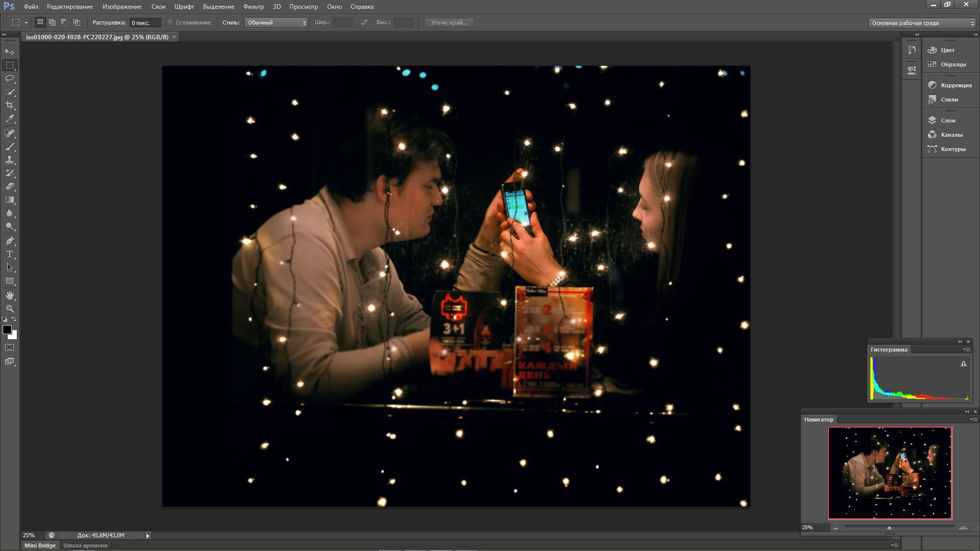Viewport: 980px width, 551px height.
Task: Open the Слои panel
Action: click(948, 120)
